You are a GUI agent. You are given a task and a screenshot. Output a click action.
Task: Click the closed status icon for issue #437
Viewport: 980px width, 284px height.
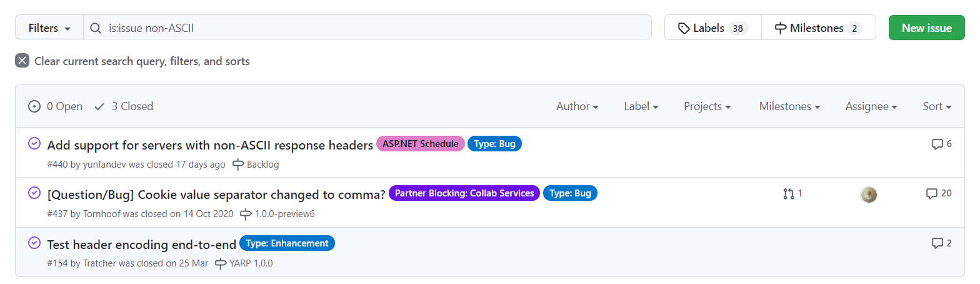point(35,193)
